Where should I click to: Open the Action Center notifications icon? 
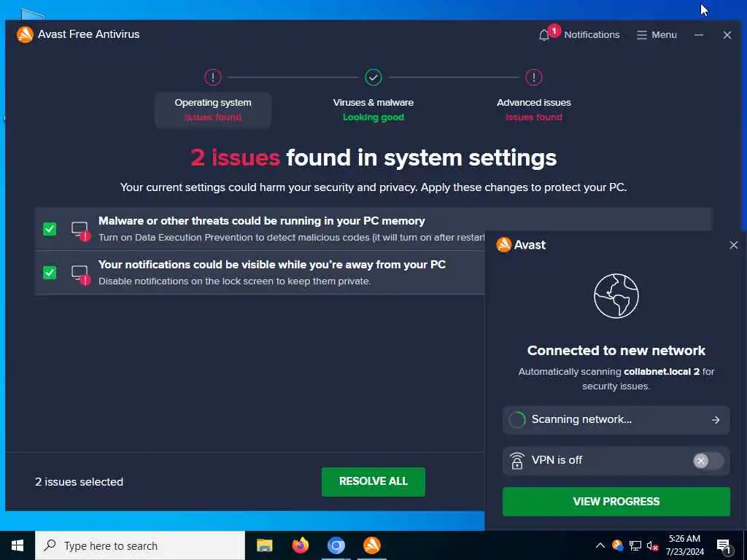click(724, 545)
